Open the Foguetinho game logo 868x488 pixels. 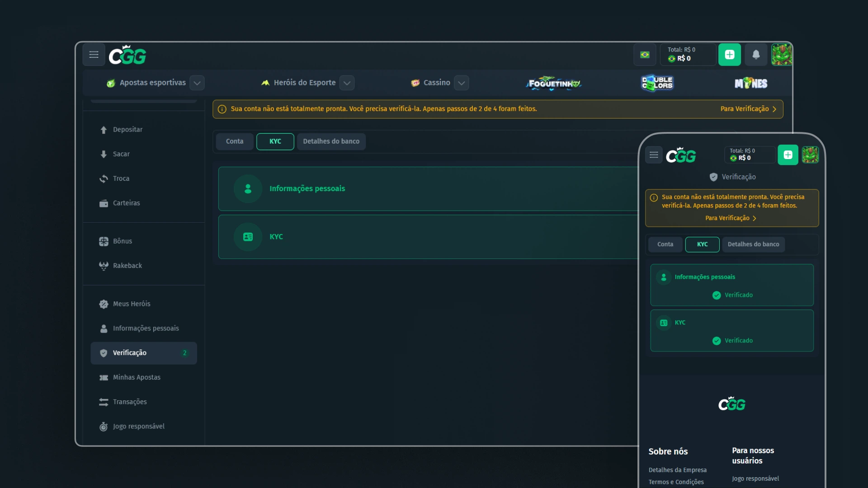pyautogui.click(x=553, y=83)
